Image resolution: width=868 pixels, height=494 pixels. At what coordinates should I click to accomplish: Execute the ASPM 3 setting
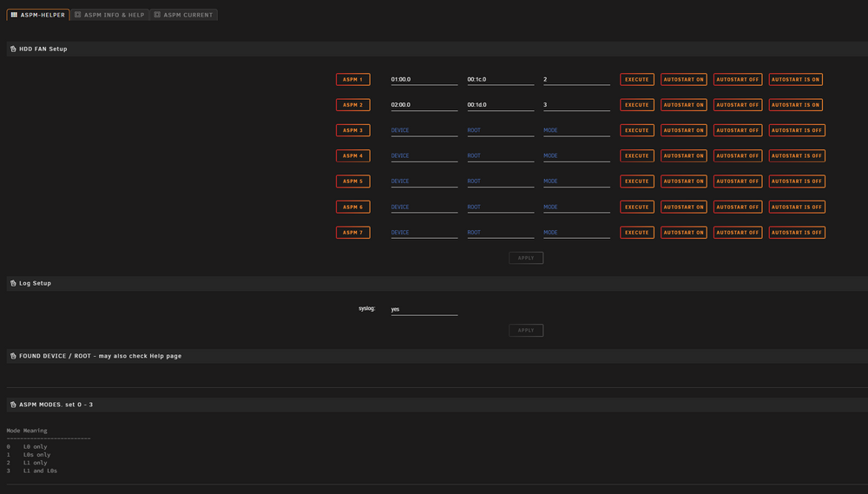[636, 130]
